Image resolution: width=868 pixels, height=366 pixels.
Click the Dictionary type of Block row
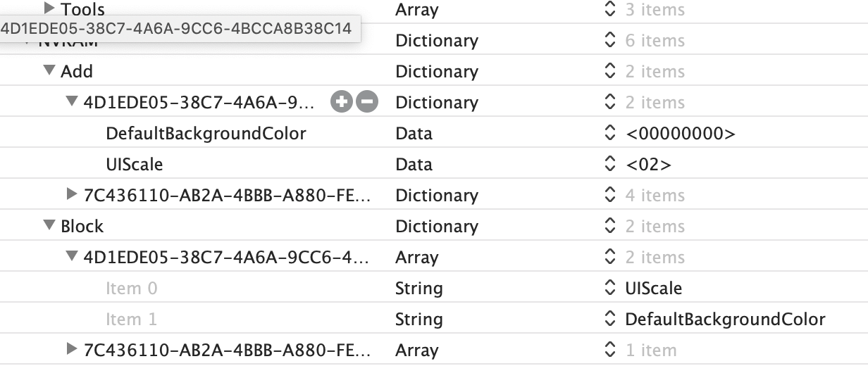437,227
